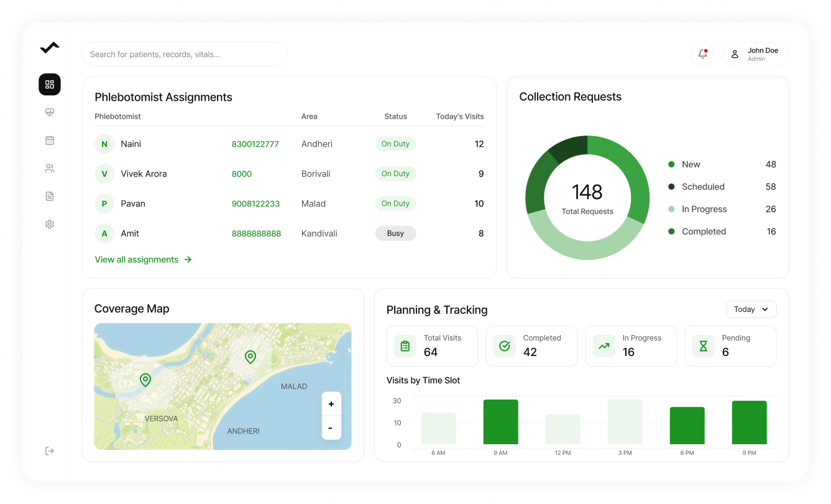
Task: Select the Completed legend entry in Collection Requests
Action: tap(722, 232)
